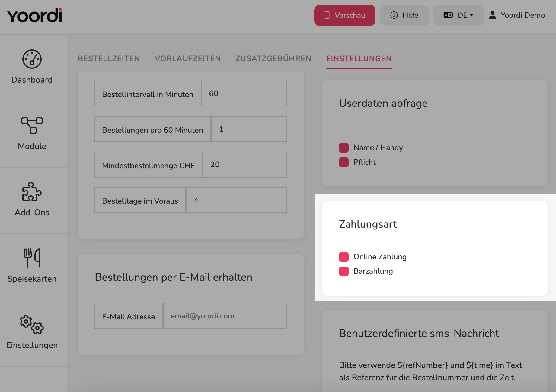The height and width of the screenshot is (392, 556).
Task: Click the Online Zahlung label
Action: click(x=380, y=257)
